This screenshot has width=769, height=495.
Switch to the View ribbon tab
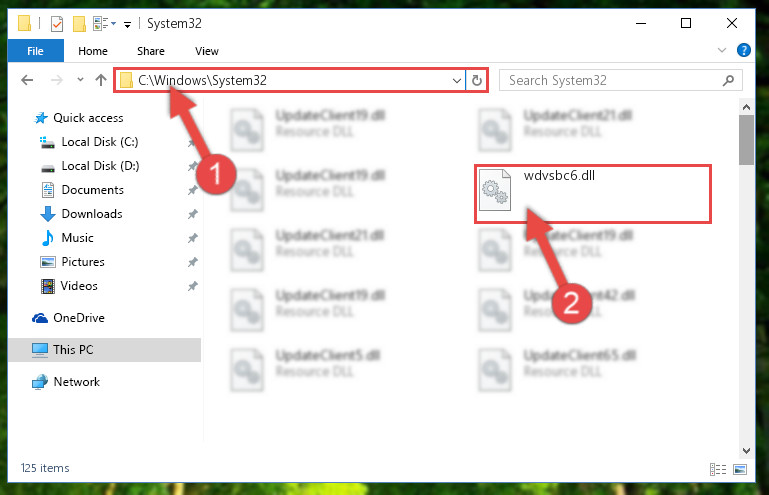pos(206,51)
